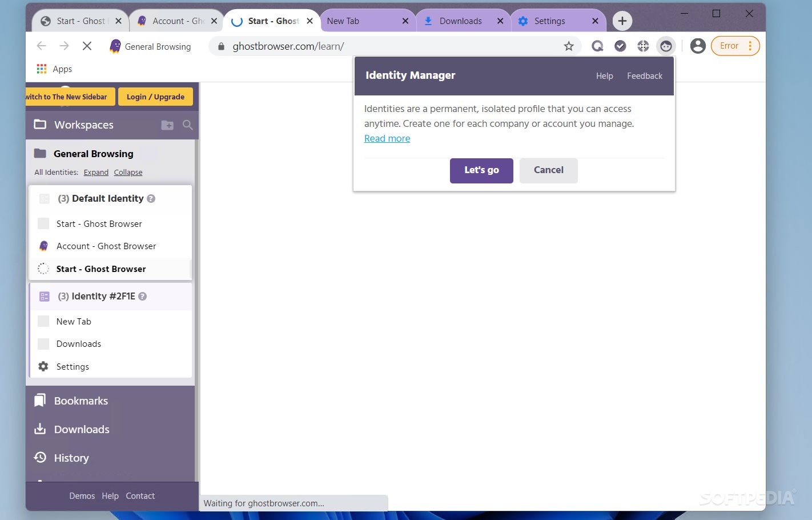Click Switch to The New Sidebar button
This screenshot has width=812, height=520.
pyautogui.click(x=70, y=97)
